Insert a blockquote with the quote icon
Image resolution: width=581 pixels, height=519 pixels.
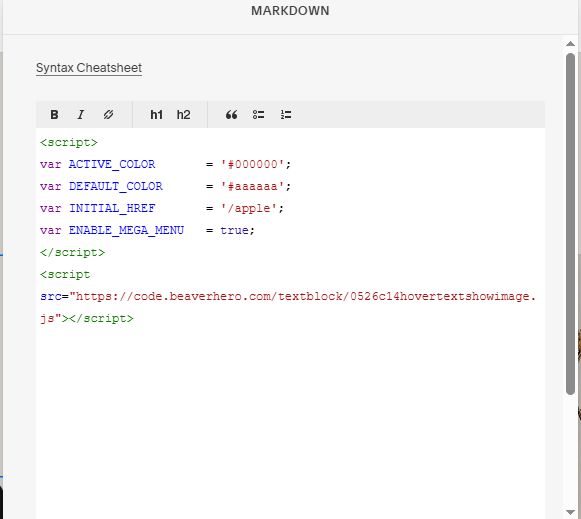[232, 115]
